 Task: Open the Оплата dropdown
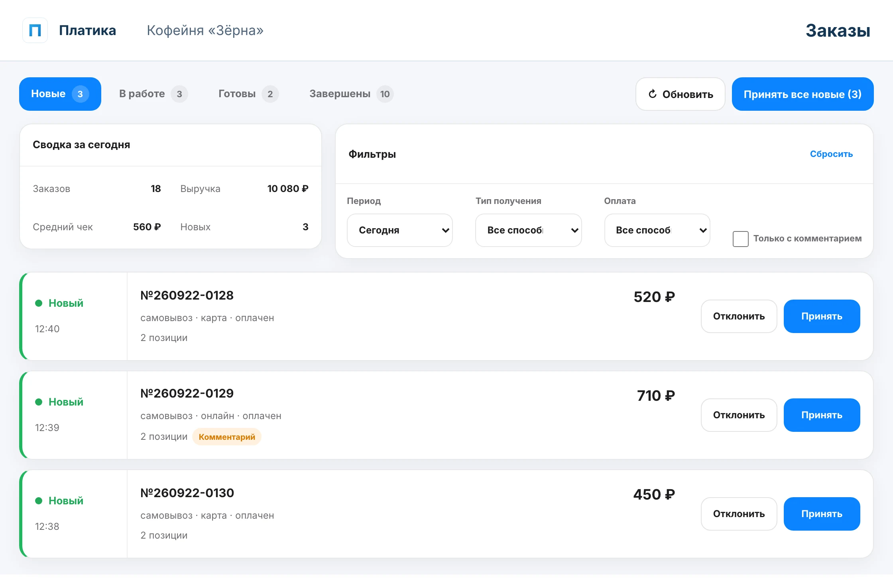click(657, 230)
